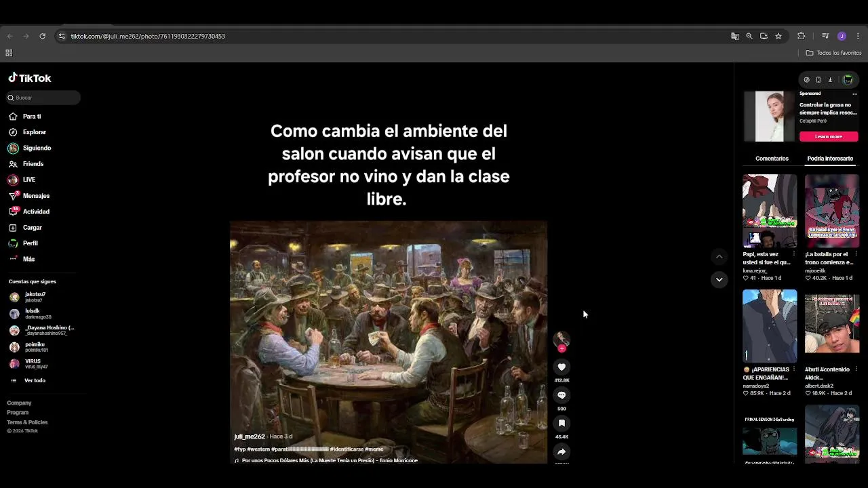This screenshot has height=488, width=868.
Task: Open Chrome three-dot menu
Action: point(858,36)
